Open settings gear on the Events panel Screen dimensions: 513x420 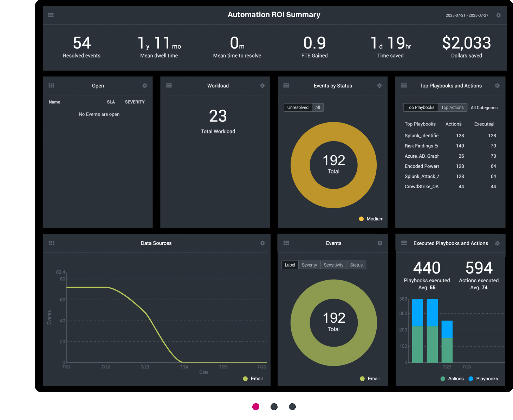point(379,243)
